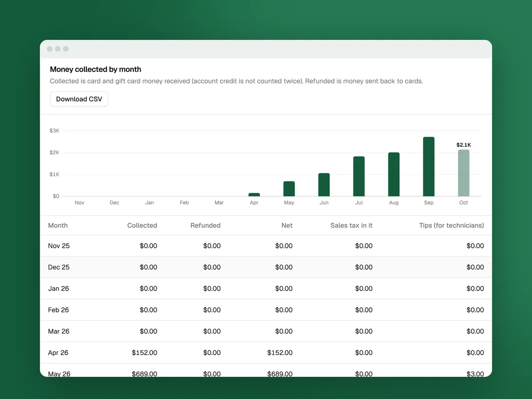Select the Nov 25 row label
532x399 pixels.
pos(59,246)
